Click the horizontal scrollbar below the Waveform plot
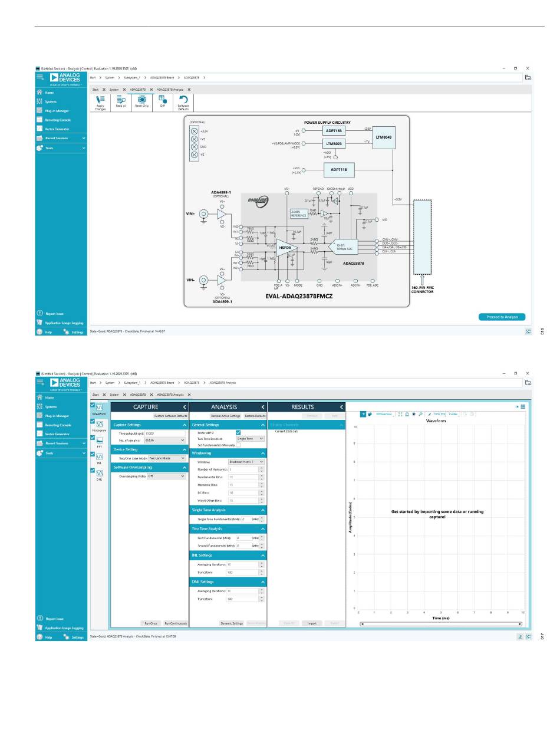This screenshot has width=560, height=736. coord(441,623)
